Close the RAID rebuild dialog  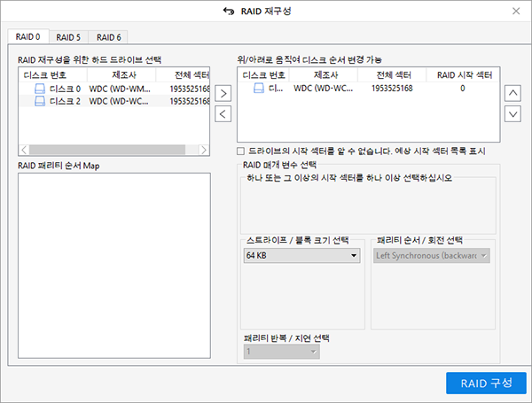coord(516,11)
